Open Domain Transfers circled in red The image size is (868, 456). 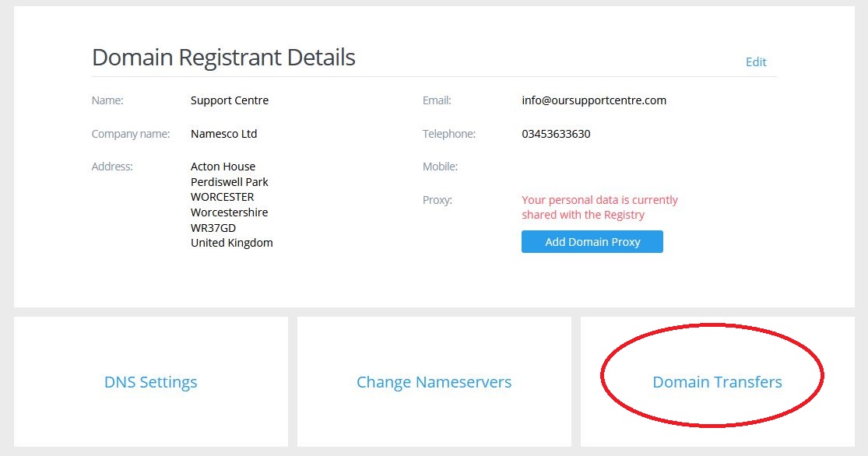point(717,382)
